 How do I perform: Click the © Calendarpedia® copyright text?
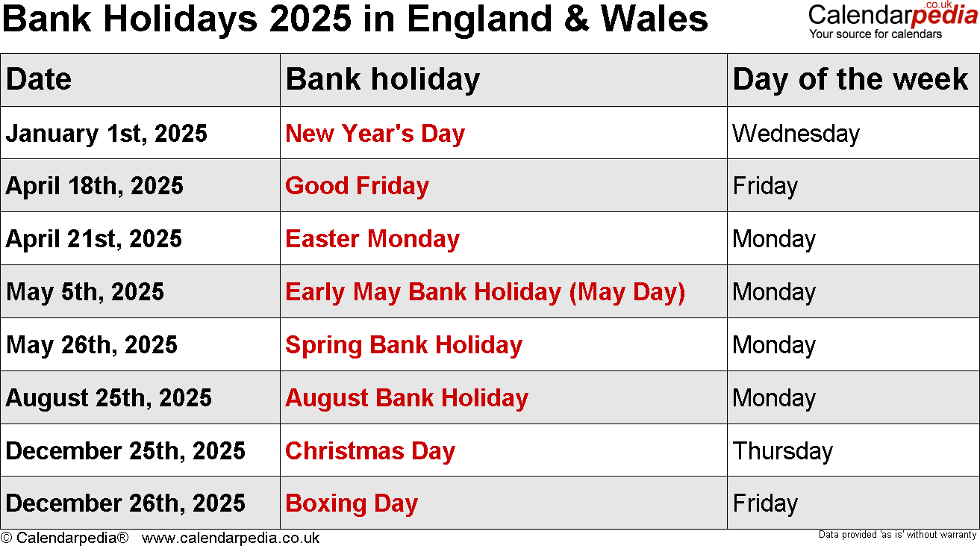(x=65, y=538)
